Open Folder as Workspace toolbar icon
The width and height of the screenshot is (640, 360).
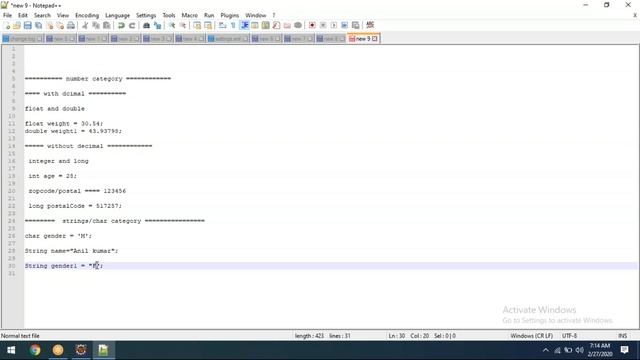point(287,25)
